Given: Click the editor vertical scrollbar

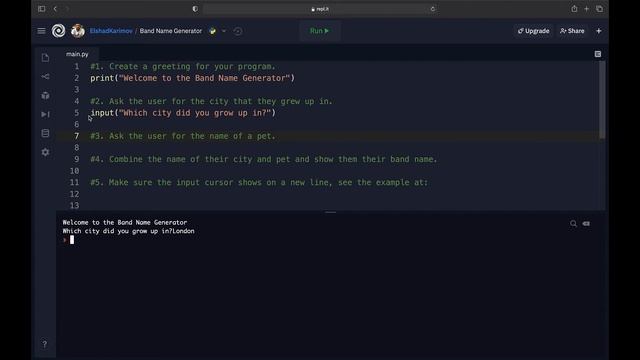Looking at the screenshot, I should tap(602, 100).
